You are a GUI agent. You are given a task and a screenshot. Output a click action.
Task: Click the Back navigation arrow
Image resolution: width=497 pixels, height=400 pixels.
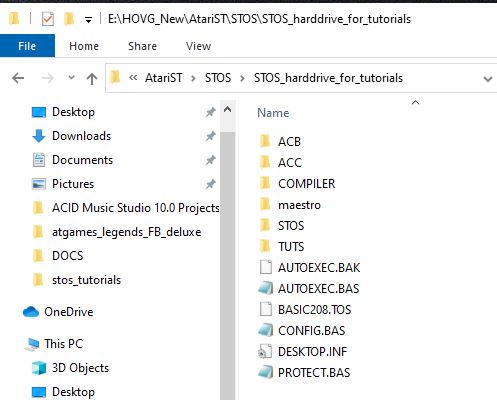coord(18,79)
